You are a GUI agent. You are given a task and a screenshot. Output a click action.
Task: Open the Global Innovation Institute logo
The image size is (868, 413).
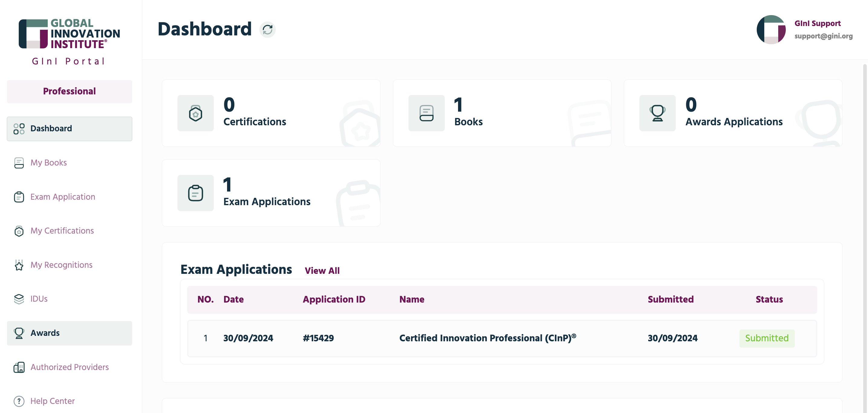(x=70, y=34)
